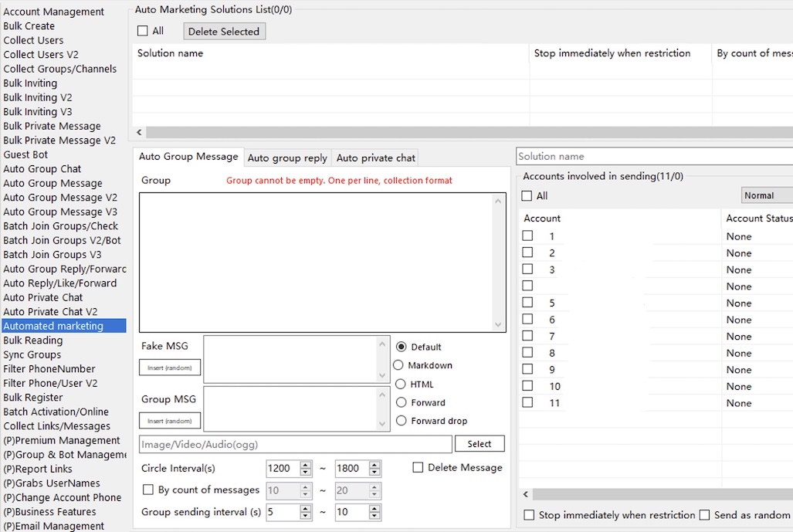This screenshot has width=793, height=532.
Task: Switch to Auto group reply tab
Action: pyautogui.click(x=287, y=158)
